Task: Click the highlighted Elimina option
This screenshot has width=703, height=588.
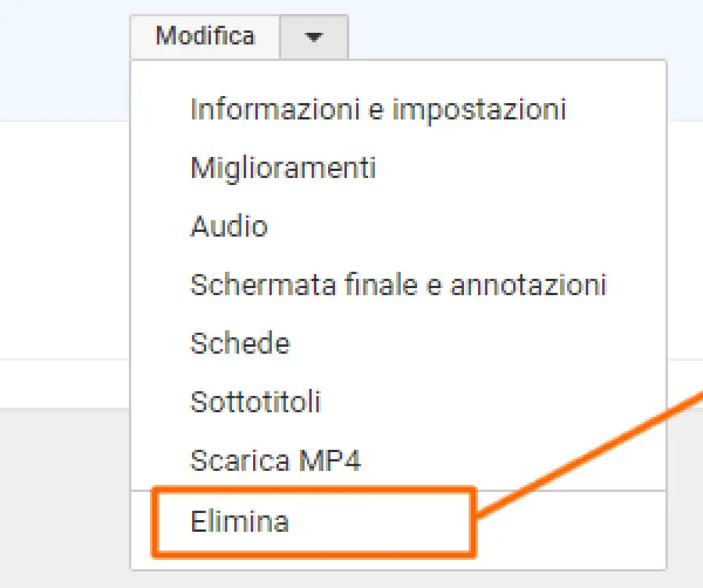Action: coord(241,522)
